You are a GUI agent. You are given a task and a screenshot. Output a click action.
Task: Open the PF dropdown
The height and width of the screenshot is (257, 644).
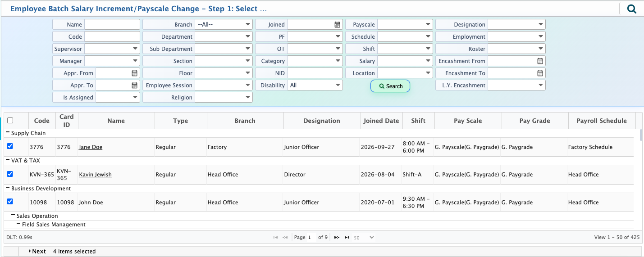point(315,37)
